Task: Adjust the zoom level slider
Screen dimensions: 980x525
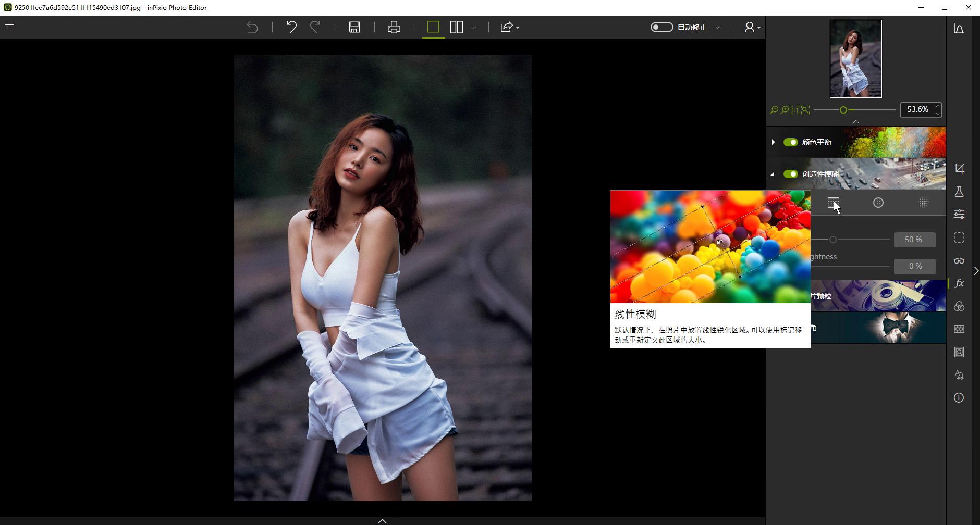Action: [843, 110]
